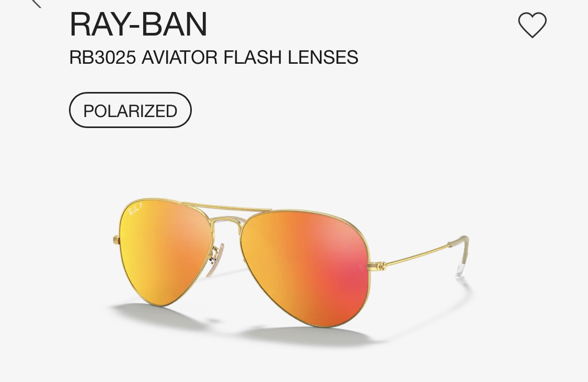Click the FLASH LENSES text in title
This screenshot has width=588, height=382.
[x=291, y=57]
